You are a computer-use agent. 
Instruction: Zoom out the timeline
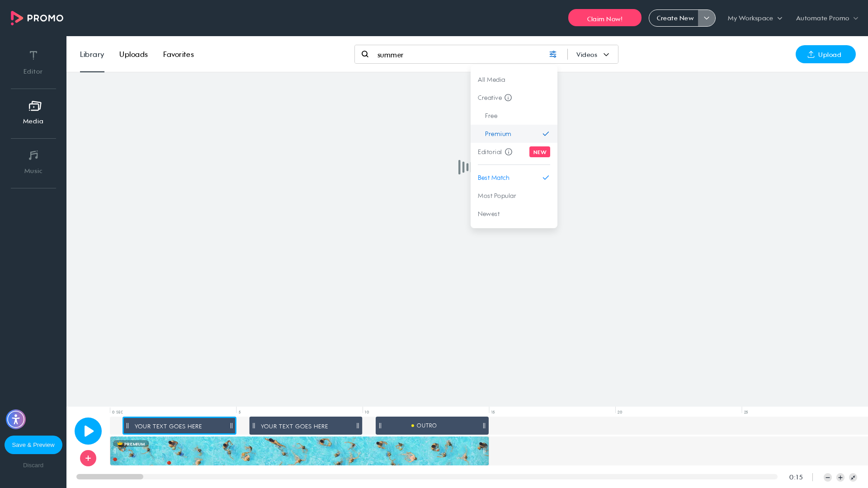(828, 477)
